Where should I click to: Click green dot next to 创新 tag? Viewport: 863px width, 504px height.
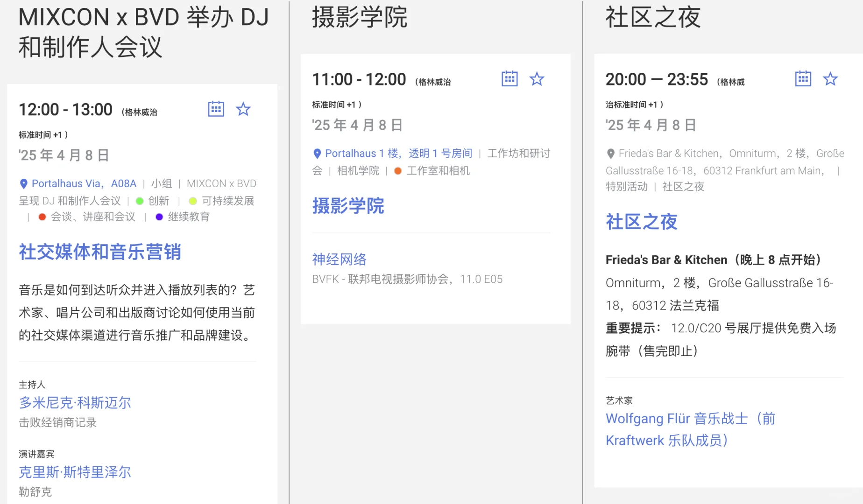point(139,201)
